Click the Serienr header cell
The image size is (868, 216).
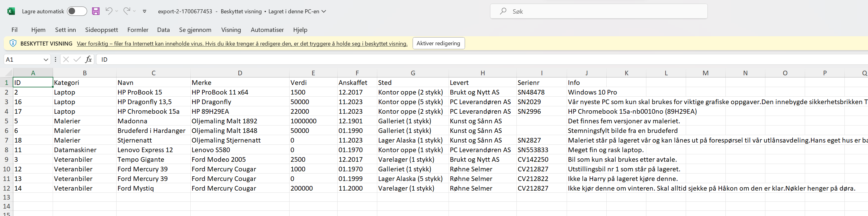(542, 82)
